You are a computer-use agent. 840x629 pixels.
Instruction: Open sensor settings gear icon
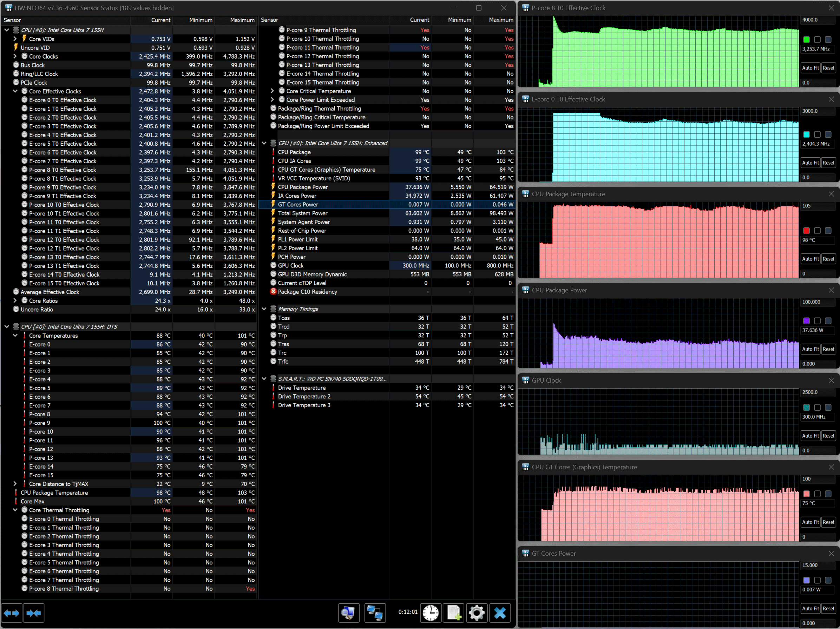(x=477, y=613)
